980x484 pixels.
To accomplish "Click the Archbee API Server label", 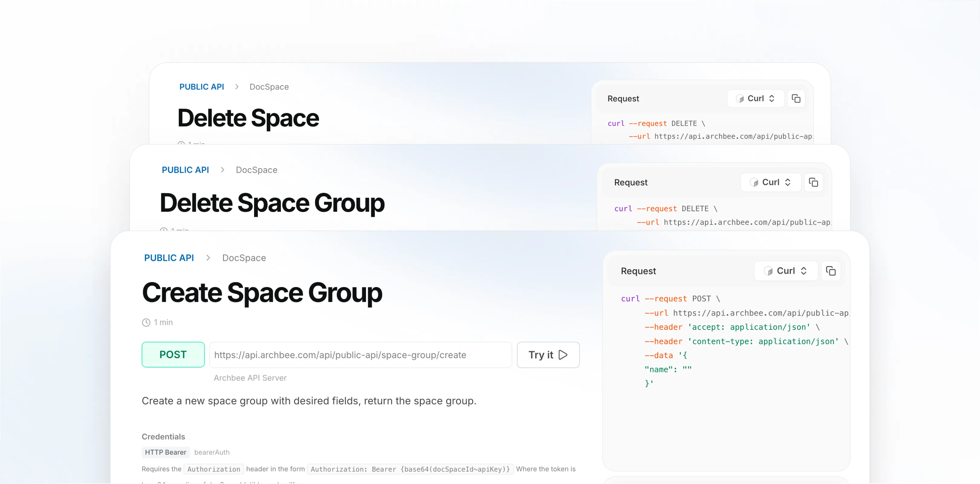I will 250,378.
